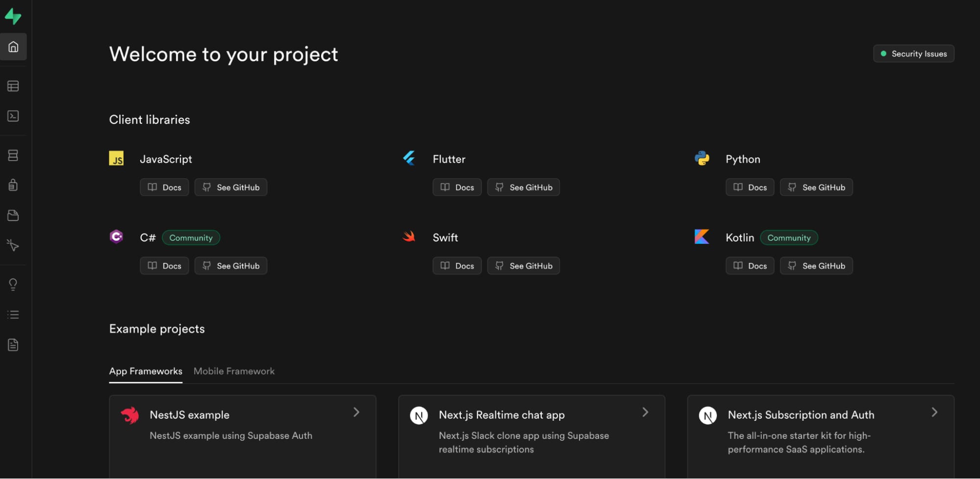
Task: Open the Realtime section
Action: [13, 245]
